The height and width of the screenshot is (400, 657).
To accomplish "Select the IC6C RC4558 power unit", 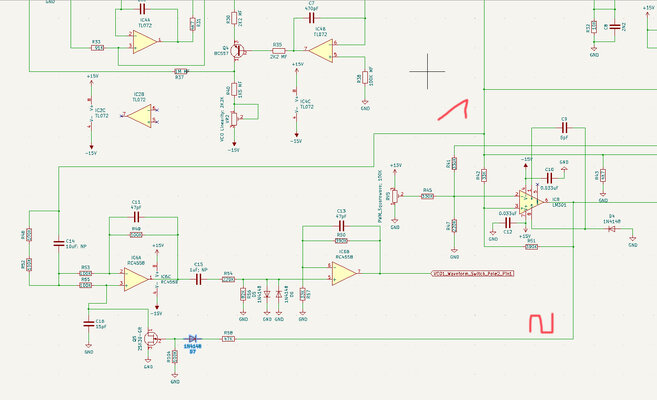I will click(157, 279).
